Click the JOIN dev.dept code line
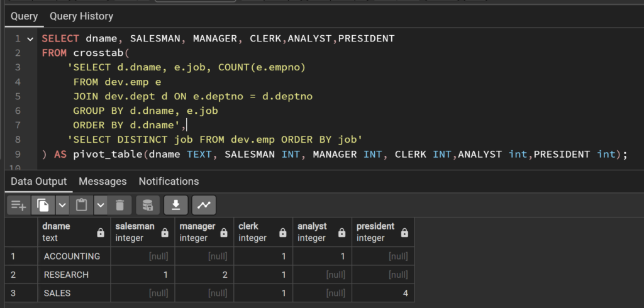This screenshot has width=644, height=308. [x=192, y=97]
